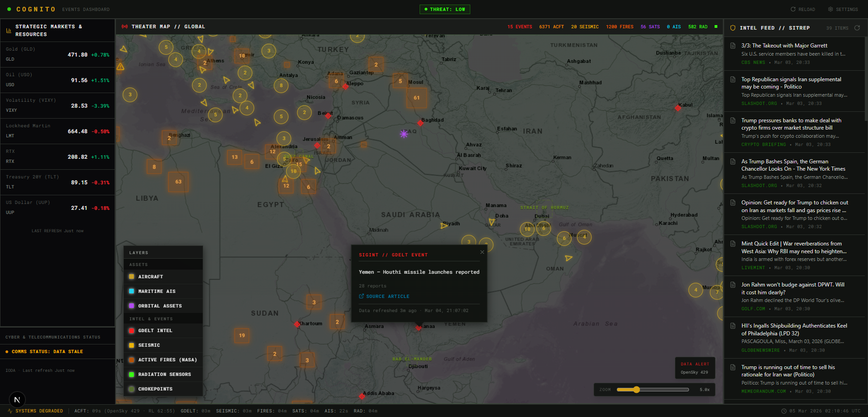
Task: Toggle the Aircraft layer
Action: click(163, 276)
